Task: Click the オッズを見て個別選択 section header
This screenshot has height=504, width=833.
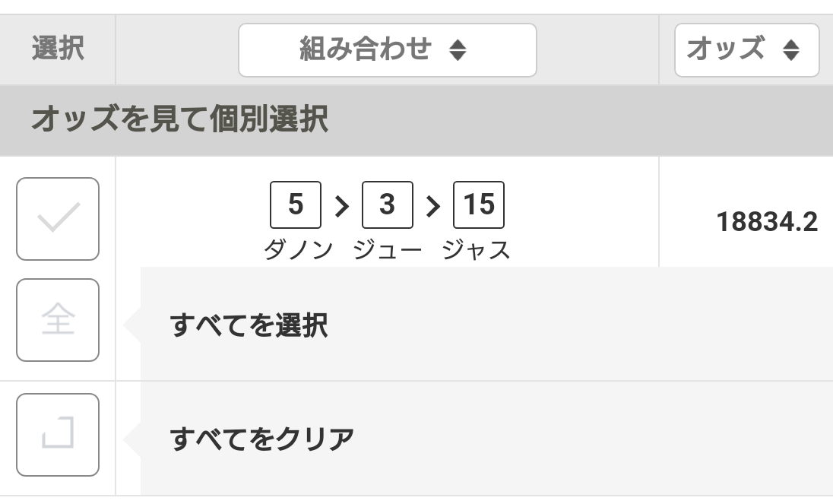Action: pyautogui.click(x=179, y=120)
